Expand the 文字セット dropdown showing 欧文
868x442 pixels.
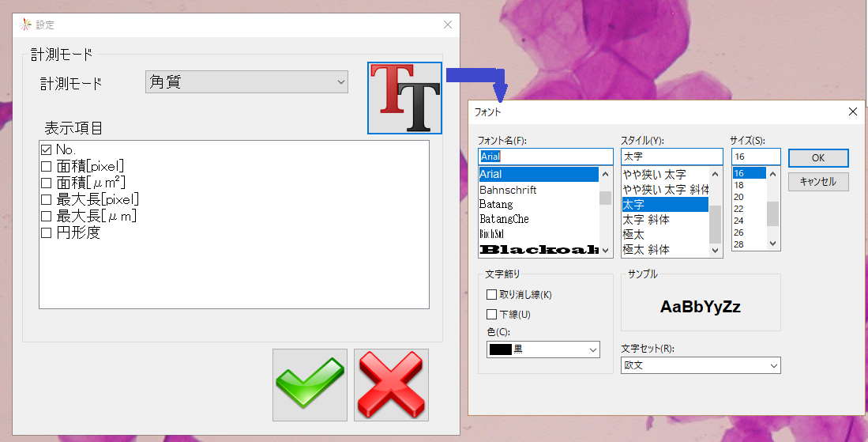pyautogui.click(x=700, y=365)
